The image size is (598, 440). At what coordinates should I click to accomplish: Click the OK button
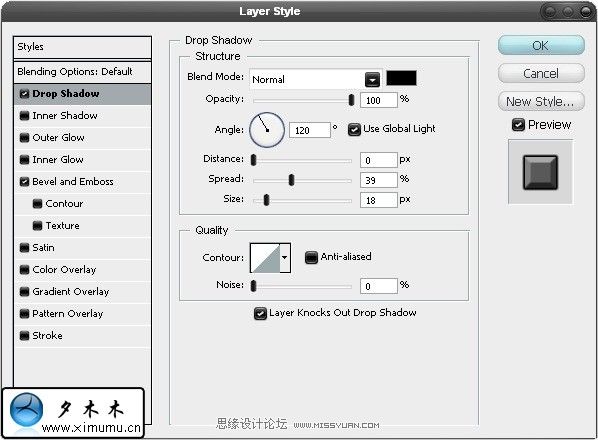coord(541,45)
